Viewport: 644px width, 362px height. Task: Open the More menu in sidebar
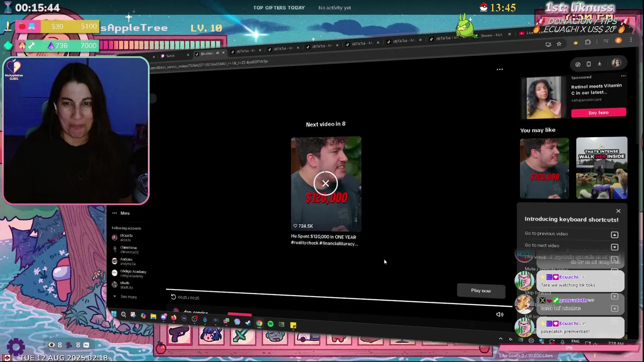click(x=121, y=213)
